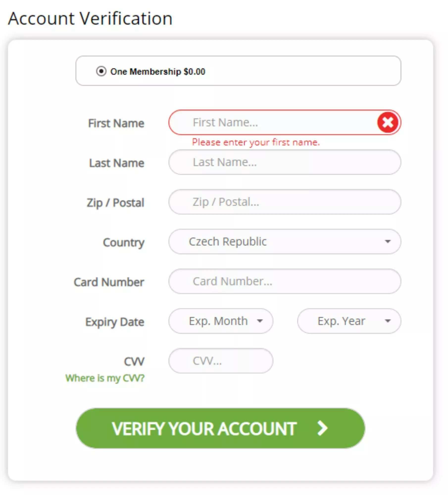Image resolution: width=448 pixels, height=495 pixels.
Task: Expand the Exp. Year dropdown
Action: click(x=349, y=321)
